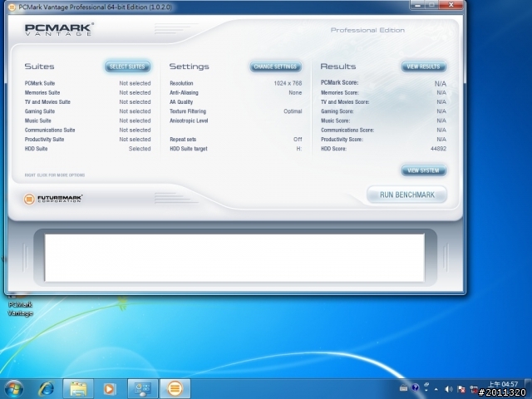Click the clock showing 04:57

(x=502, y=384)
